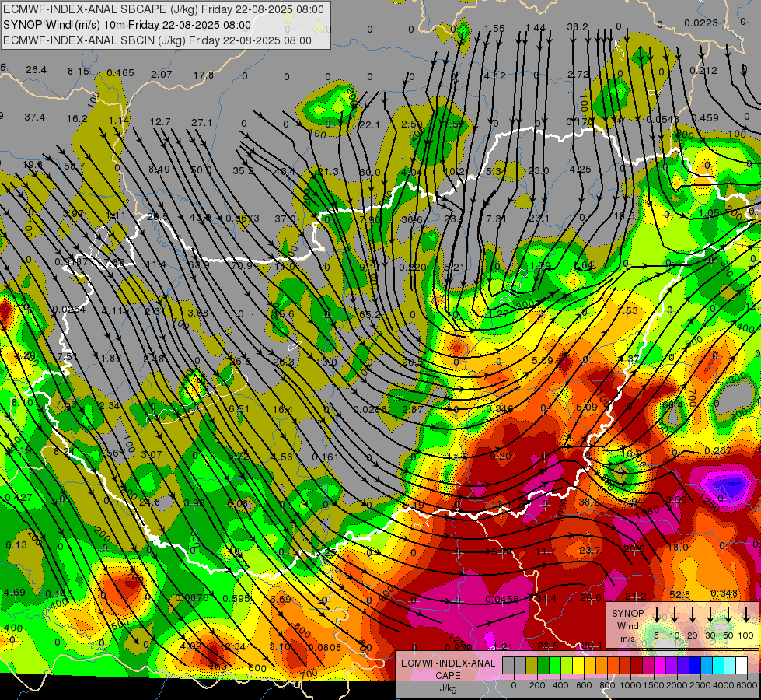Image resolution: width=761 pixels, height=700 pixels.
Task: Pick the lime swatch right of 400
Action: click(567, 665)
